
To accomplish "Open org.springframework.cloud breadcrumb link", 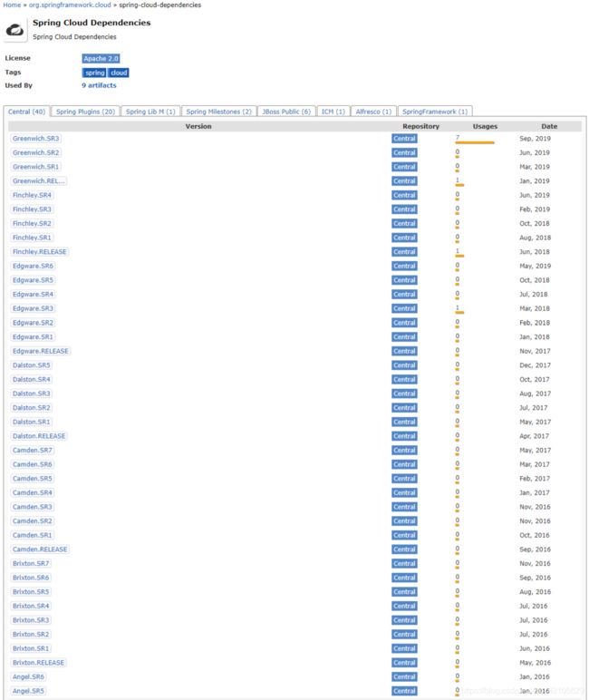I will click(70, 5).
